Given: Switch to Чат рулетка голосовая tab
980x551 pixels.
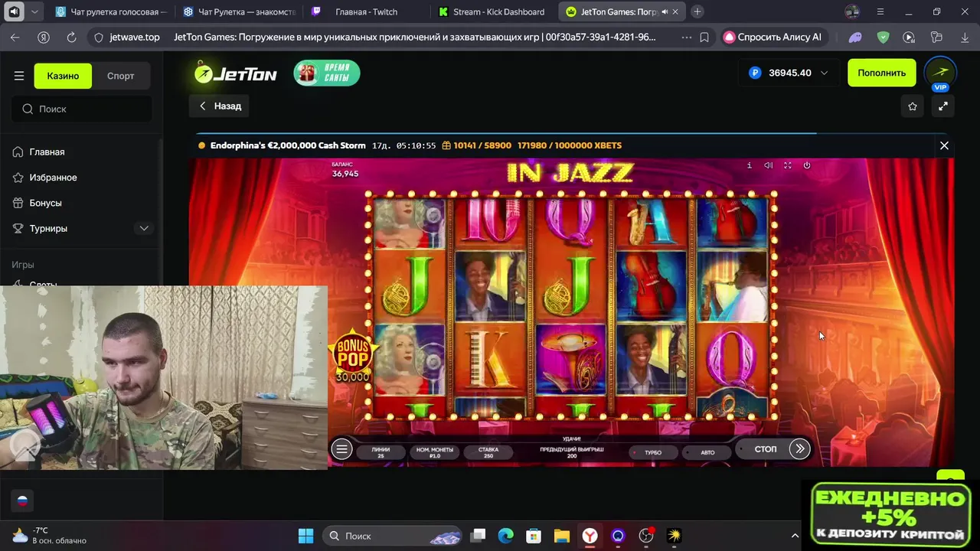Looking at the screenshot, I should (112, 11).
